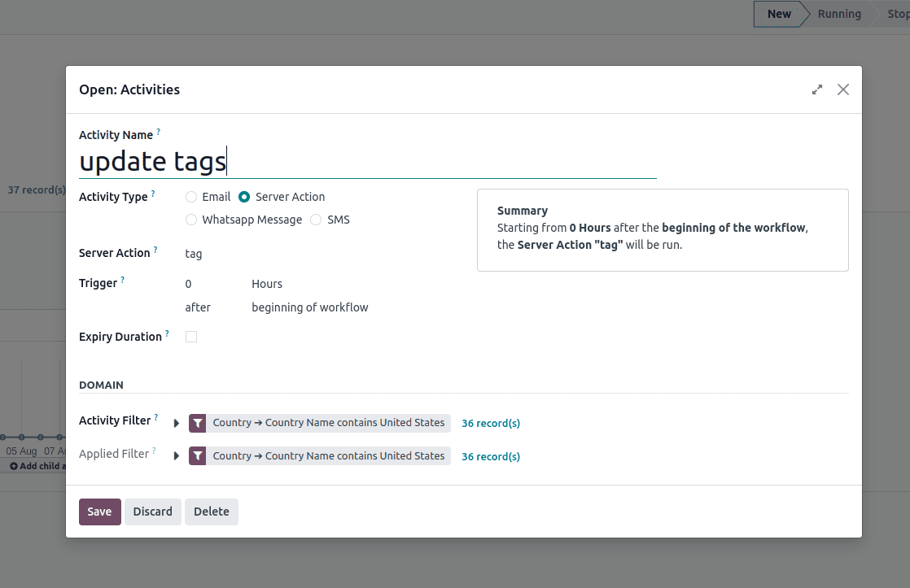Open the Activity Filter 36 record(s) link

491,423
